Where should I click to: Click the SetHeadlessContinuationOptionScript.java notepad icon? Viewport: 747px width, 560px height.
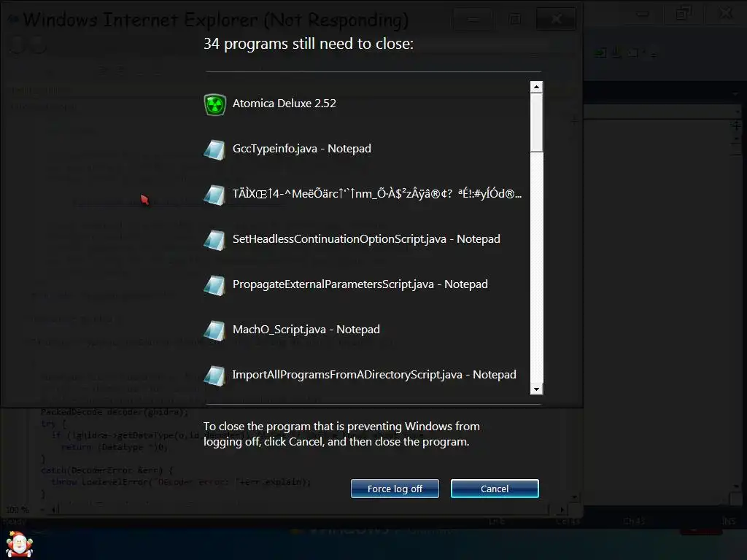tap(214, 240)
